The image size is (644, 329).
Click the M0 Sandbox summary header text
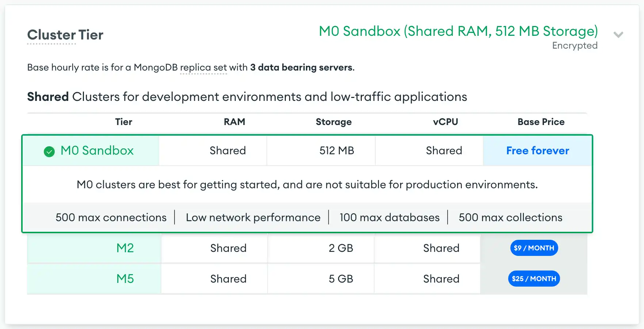[458, 31]
